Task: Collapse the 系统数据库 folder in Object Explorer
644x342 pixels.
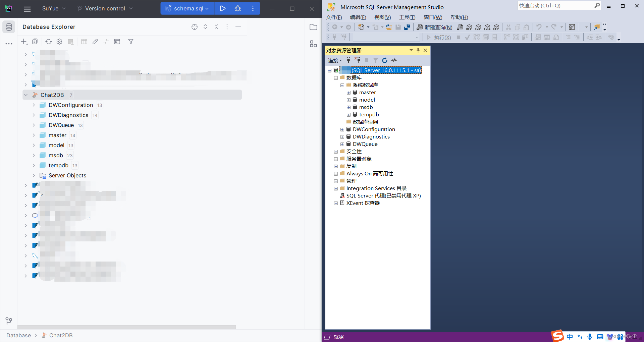Action: tap(342, 85)
